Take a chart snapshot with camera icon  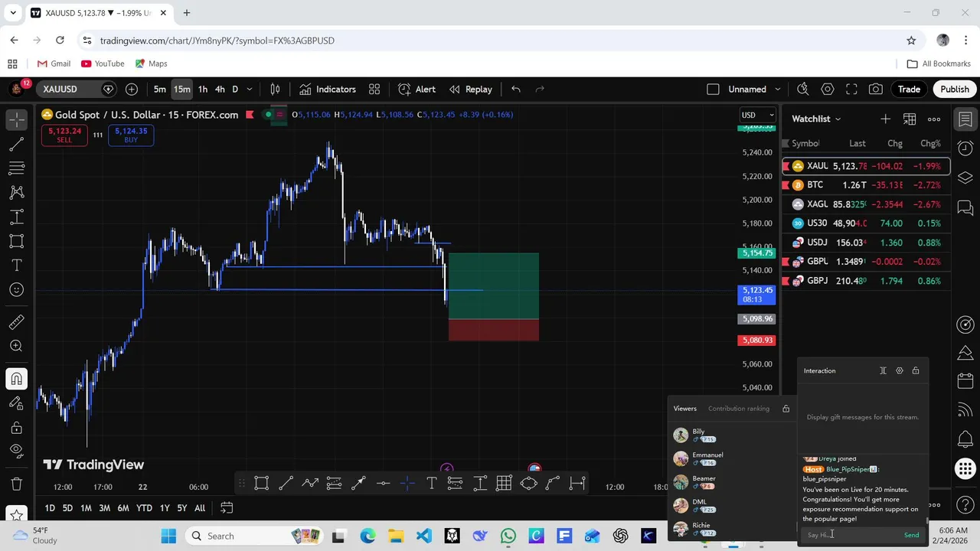[x=876, y=90]
